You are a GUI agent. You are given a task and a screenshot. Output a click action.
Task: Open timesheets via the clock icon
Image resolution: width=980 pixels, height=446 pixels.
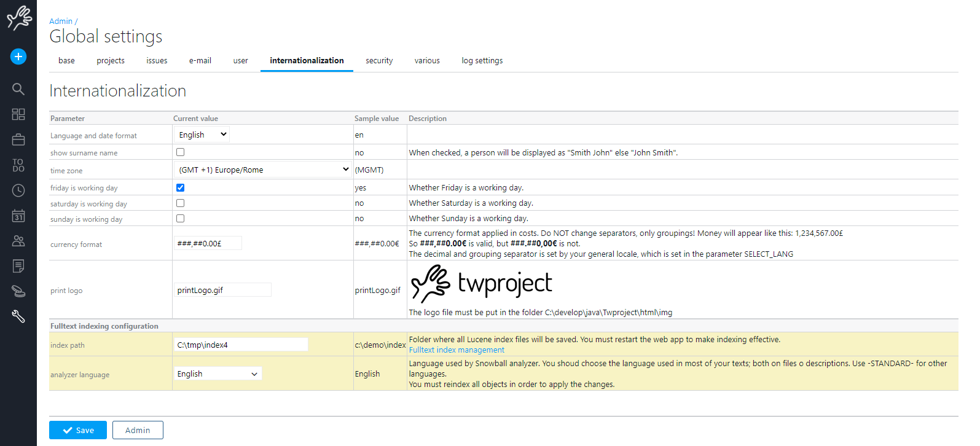click(x=18, y=190)
